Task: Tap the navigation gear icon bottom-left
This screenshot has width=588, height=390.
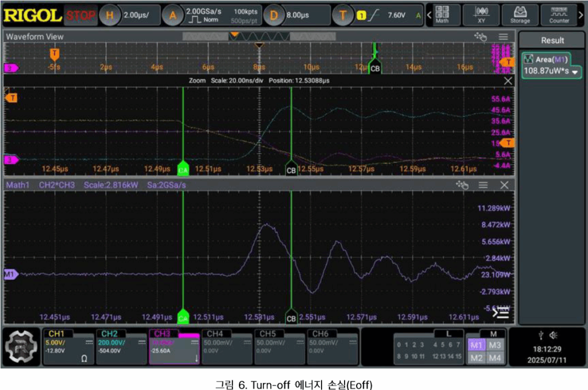Action: click(21, 347)
